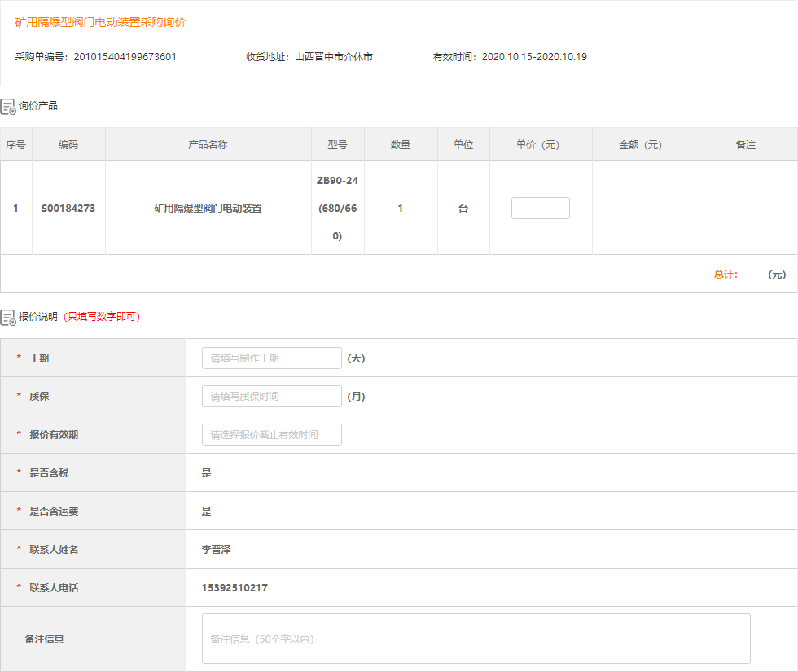Screen dimensions: 798x672
Task: Click the 型号 column header
Action: 337,145
